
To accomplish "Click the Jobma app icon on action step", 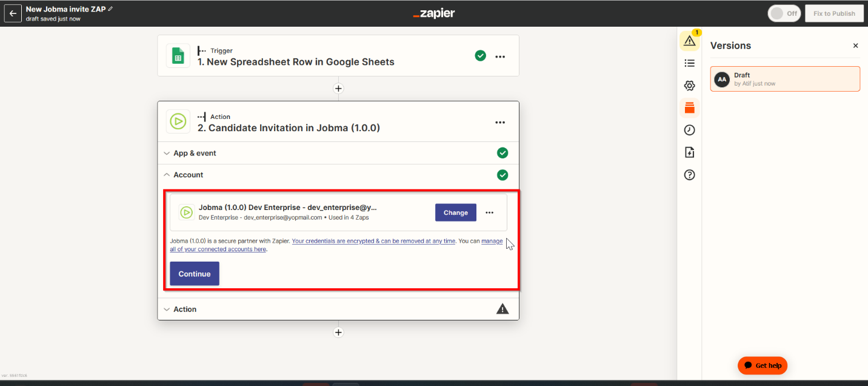I will (178, 121).
